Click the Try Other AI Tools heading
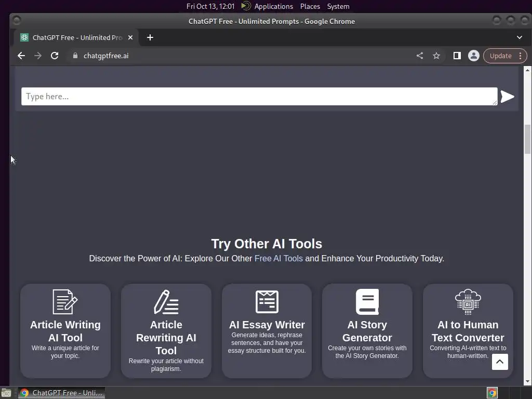Viewport: 532px width, 399px height. pyautogui.click(x=267, y=244)
